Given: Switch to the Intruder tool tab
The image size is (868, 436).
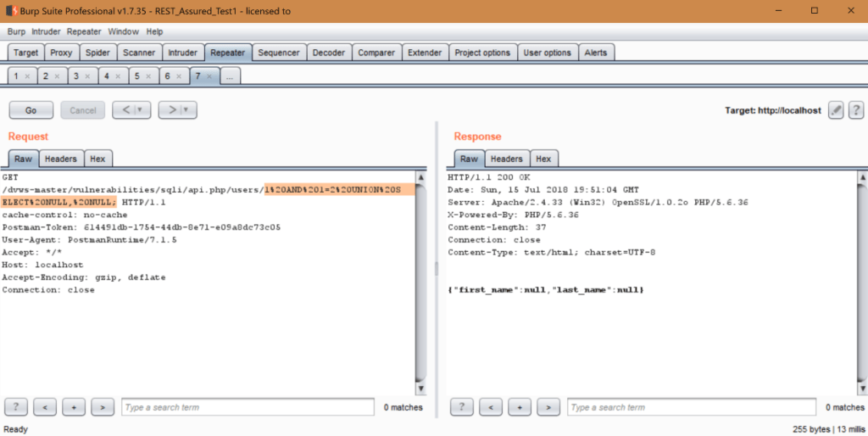Looking at the screenshot, I should coord(182,53).
